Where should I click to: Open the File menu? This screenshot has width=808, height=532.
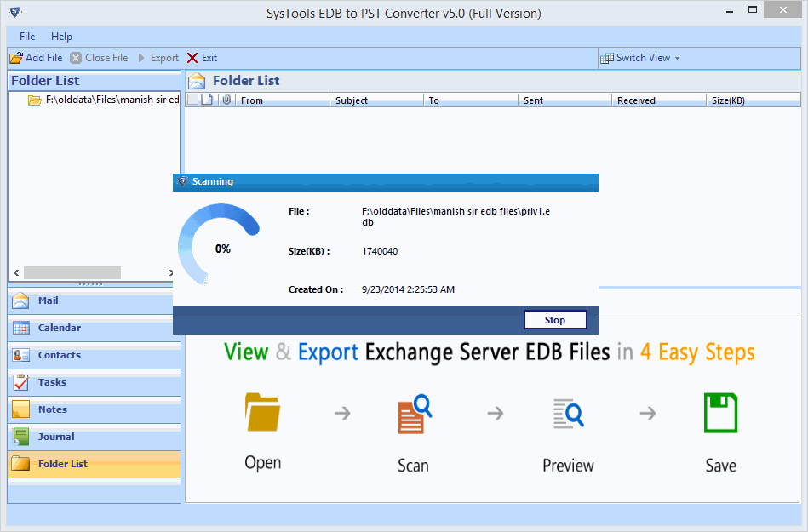point(27,36)
